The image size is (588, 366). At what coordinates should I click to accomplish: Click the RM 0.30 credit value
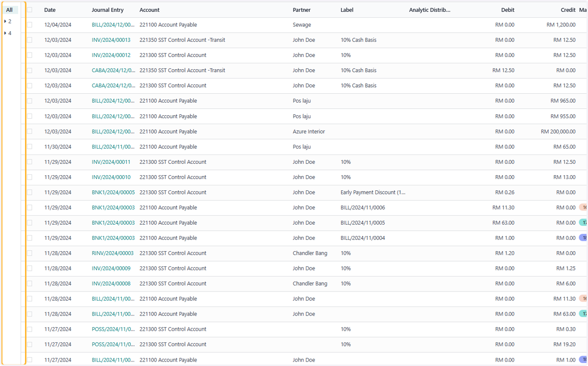[x=566, y=329]
